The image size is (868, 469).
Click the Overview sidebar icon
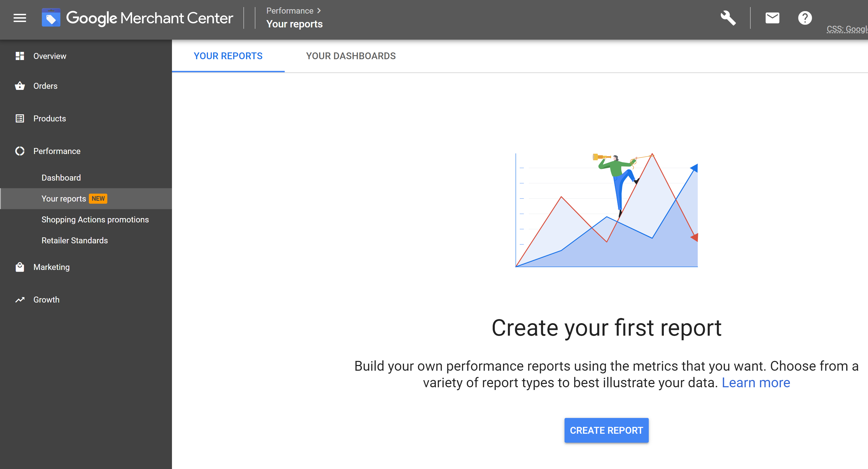[20, 56]
